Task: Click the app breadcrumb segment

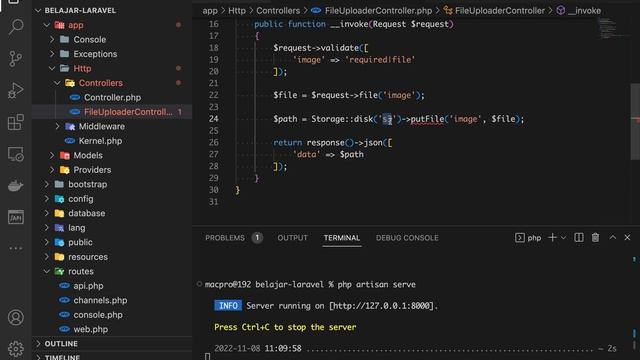Action: (210, 11)
